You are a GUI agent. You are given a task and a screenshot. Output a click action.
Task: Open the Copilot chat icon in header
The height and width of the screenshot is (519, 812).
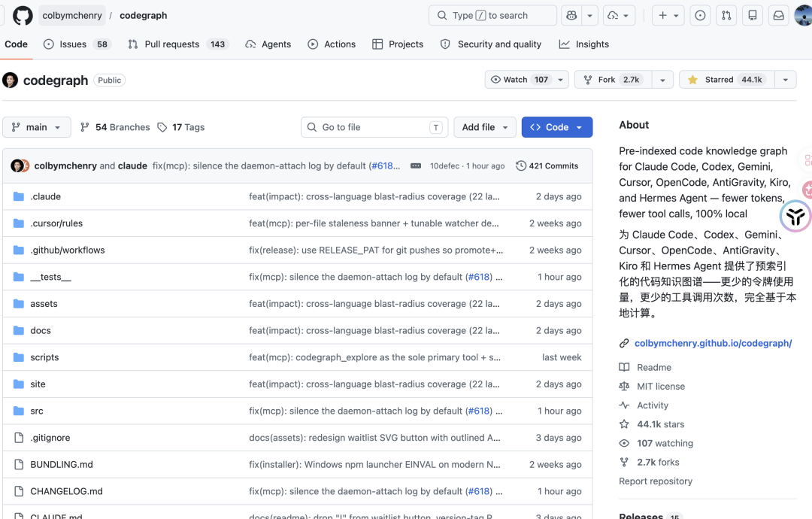pyautogui.click(x=571, y=16)
